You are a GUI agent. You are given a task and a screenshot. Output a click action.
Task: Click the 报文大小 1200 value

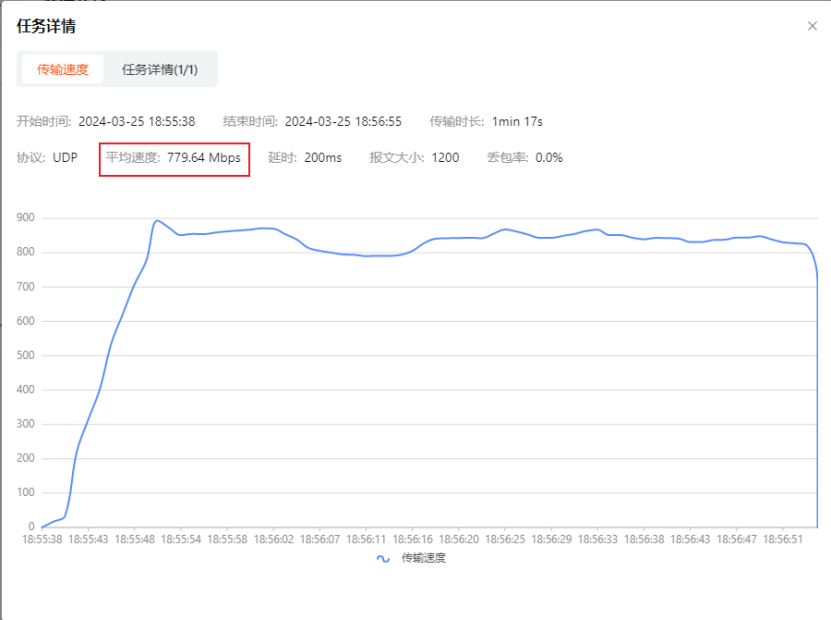[445, 157]
